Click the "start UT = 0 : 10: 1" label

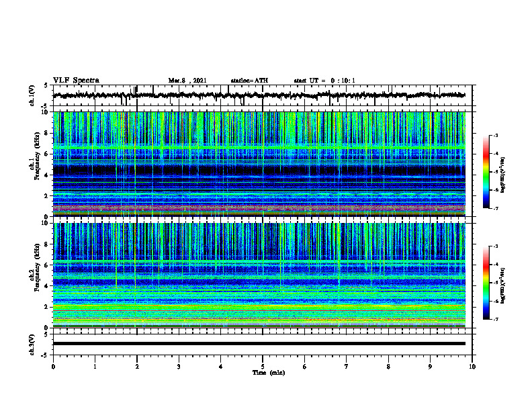point(324,81)
